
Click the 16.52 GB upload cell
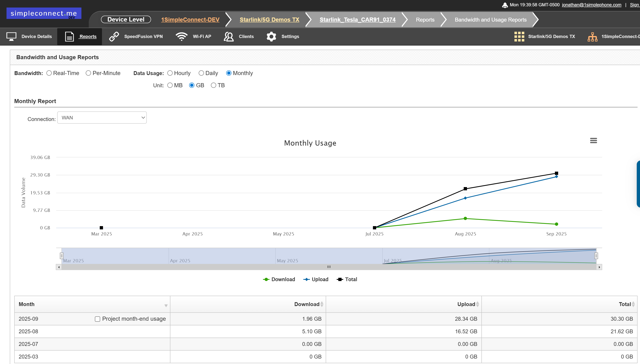(404, 331)
